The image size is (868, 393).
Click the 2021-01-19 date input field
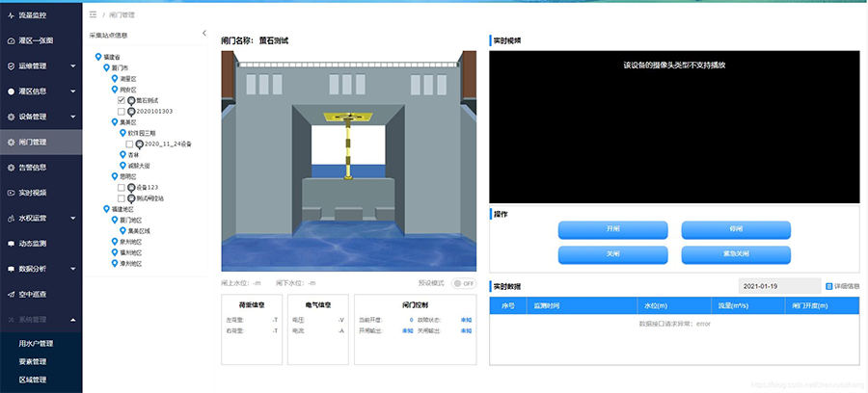point(777,286)
